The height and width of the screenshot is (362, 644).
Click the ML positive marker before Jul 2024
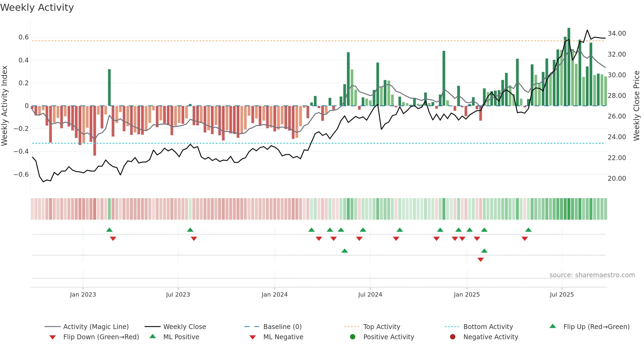click(345, 251)
